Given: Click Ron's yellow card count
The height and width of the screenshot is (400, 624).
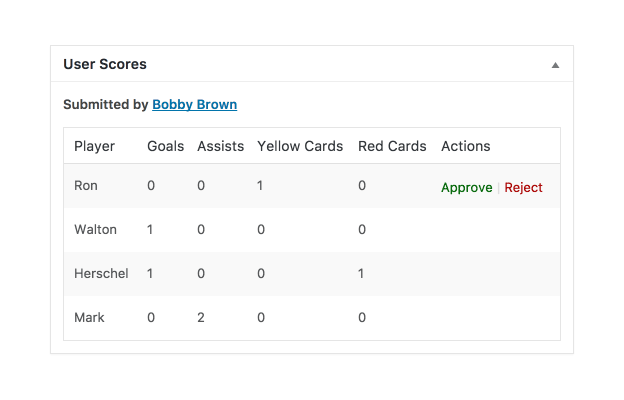Looking at the screenshot, I should pos(261,186).
